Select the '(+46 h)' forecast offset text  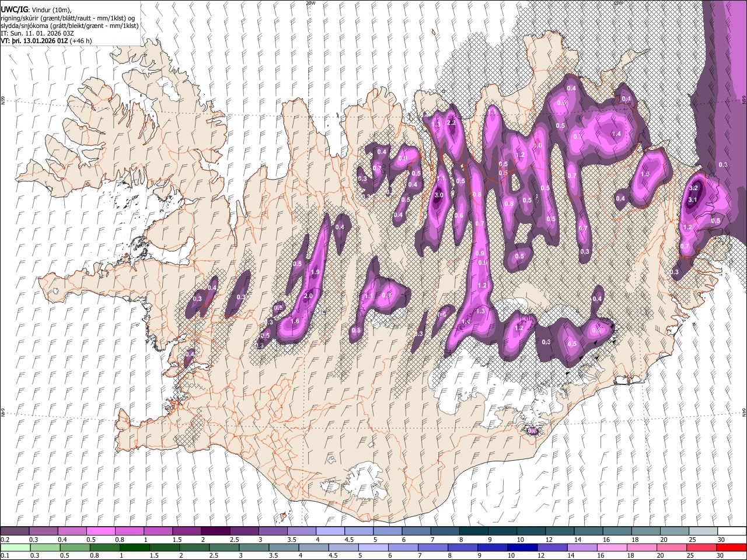[x=81, y=41]
